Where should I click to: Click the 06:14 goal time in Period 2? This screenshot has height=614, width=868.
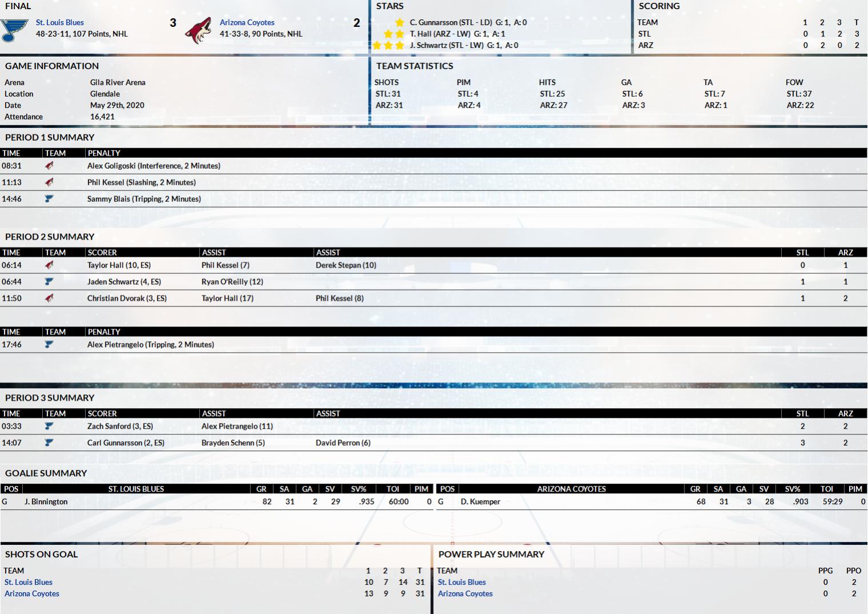pyautogui.click(x=11, y=265)
